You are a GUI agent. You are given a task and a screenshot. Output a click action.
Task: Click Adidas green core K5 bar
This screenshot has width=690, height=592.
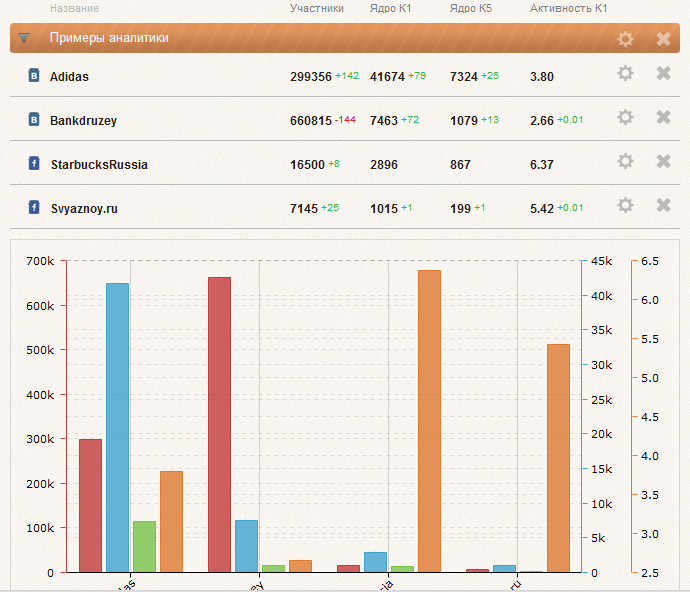144,547
